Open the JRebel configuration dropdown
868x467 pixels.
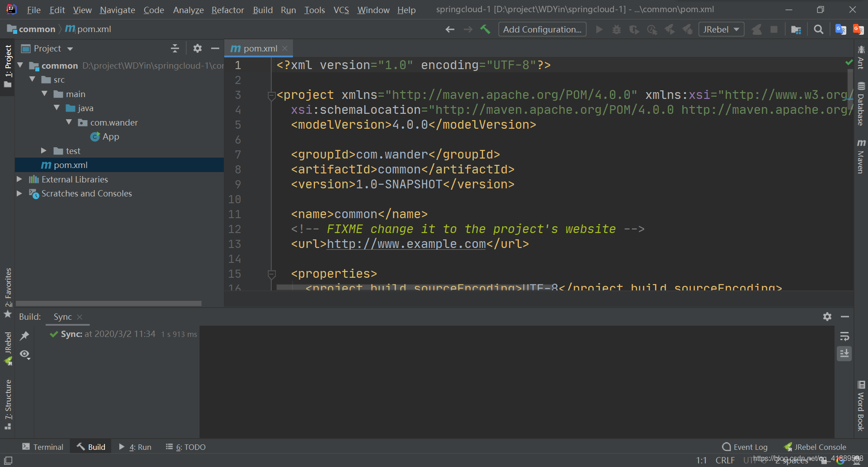(721, 29)
